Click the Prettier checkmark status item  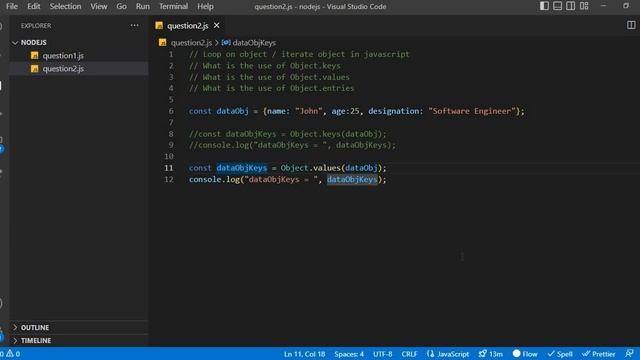coord(598,354)
